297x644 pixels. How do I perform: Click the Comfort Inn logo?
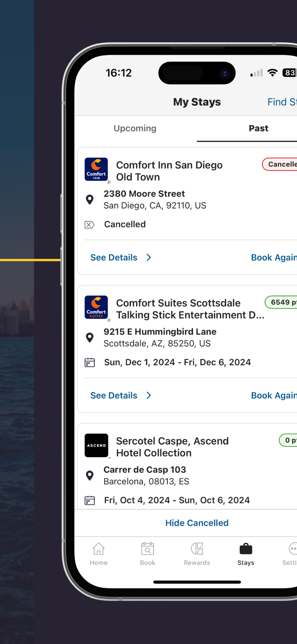[96, 169]
